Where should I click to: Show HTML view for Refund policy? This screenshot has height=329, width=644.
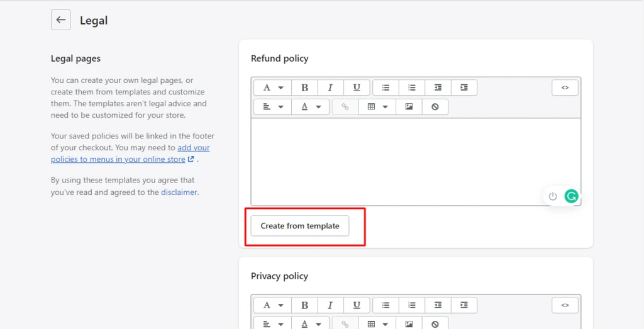pyautogui.click(x=565, y=87)
